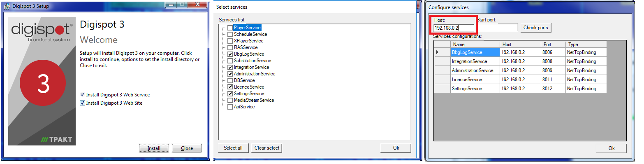Click the Type column header
Viewport: 644px width, 164px height.
pyautogui.click(x=586, y=45)
